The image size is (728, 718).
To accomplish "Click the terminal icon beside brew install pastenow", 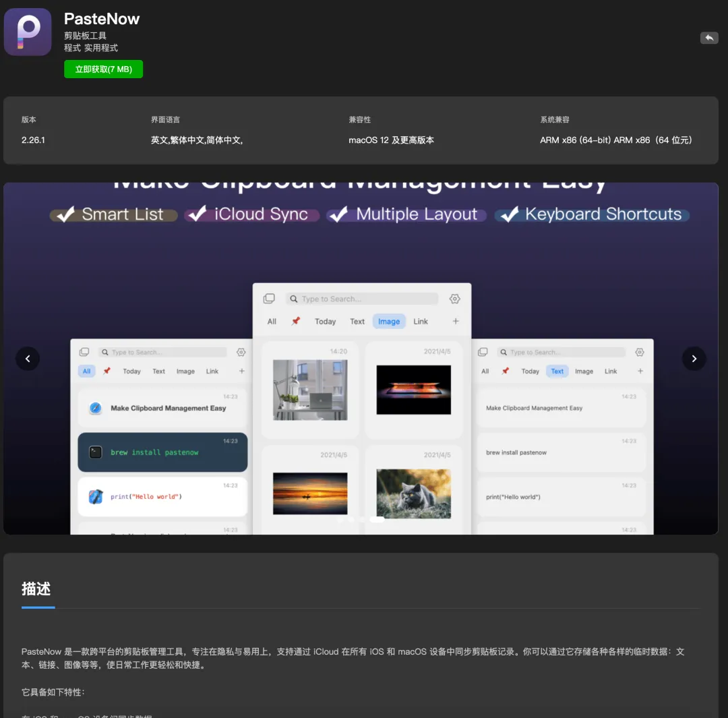I will coord(95,452).
